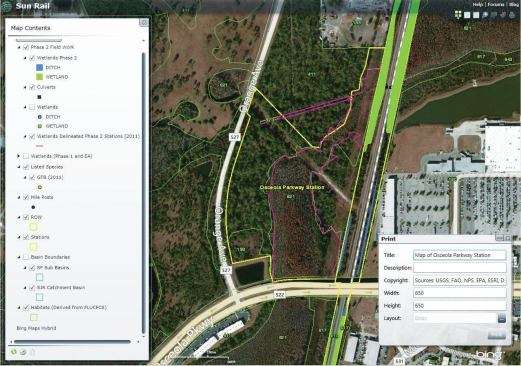Click the green WETLAND color swatch

(39, 77)
